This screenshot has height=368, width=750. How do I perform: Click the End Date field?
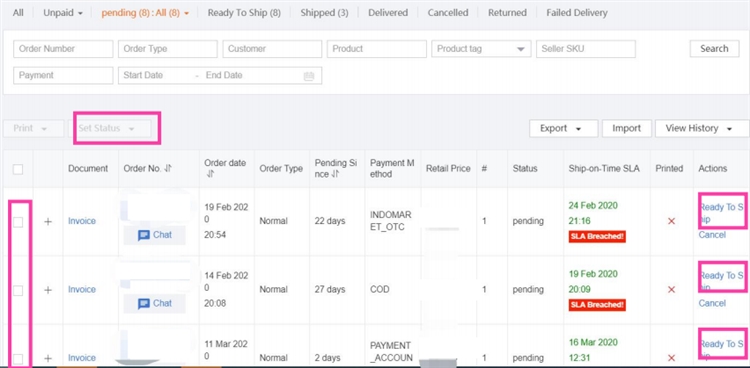(x=224, y=76)
